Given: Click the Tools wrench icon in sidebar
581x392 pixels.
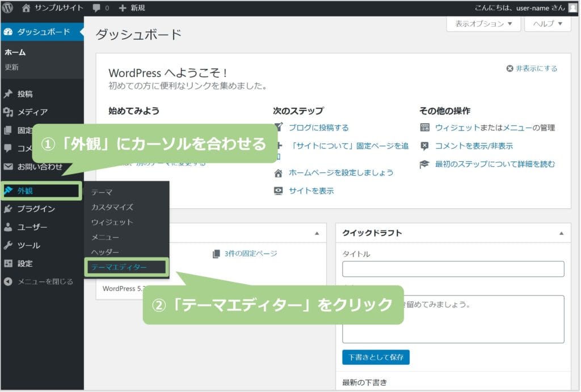Looking at the screenshot, I should click(x=8, y=246).
